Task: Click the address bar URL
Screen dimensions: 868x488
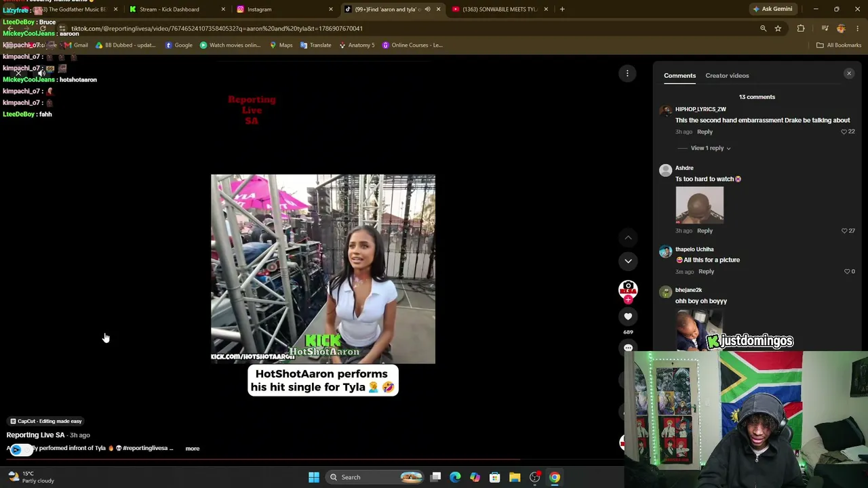Action: pos(217,28)
